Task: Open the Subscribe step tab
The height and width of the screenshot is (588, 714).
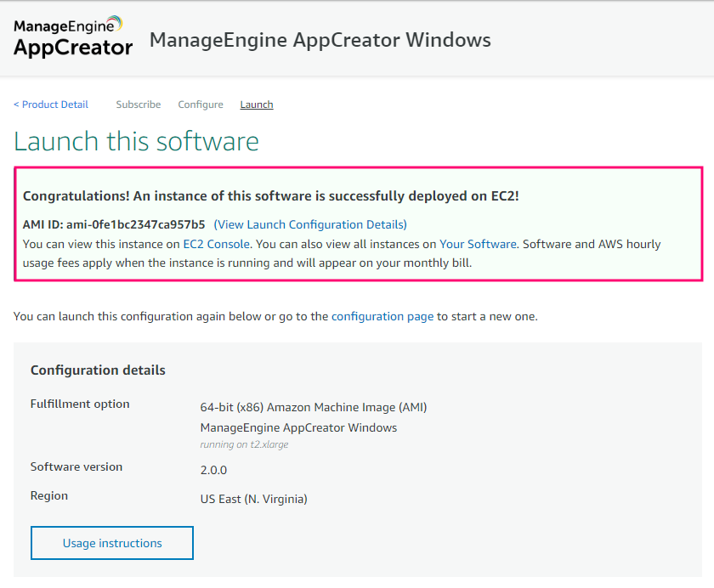Action: tap(138, 105)
